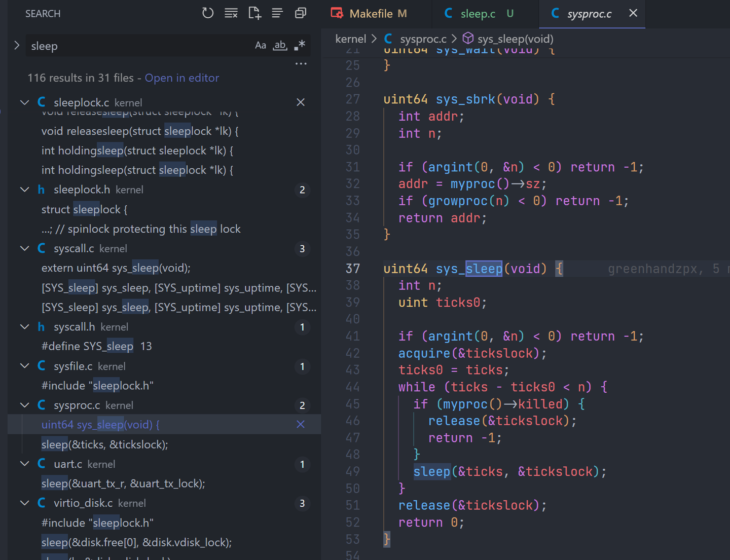Toggle Match Case (Aa) option
This screenshot has width=730, height=560.
(261, 46)
